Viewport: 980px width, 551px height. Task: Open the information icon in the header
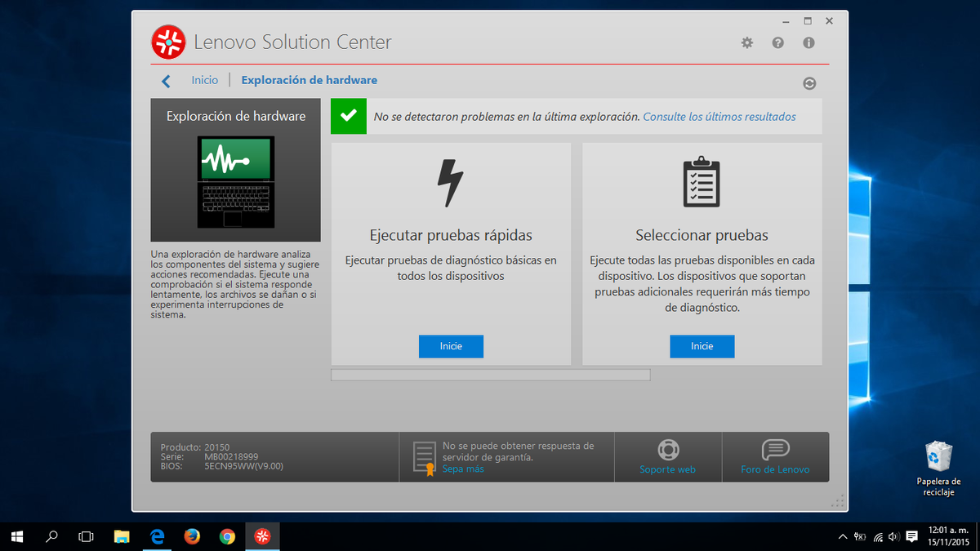[x=808, y=42]
